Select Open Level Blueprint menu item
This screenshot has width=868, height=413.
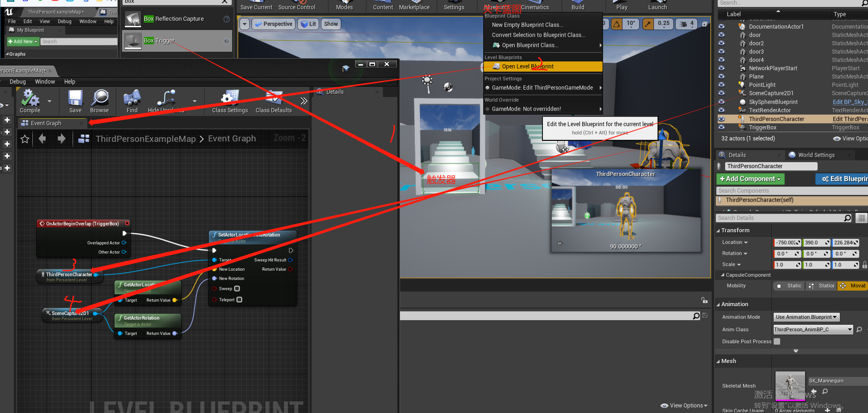(543, 67)
